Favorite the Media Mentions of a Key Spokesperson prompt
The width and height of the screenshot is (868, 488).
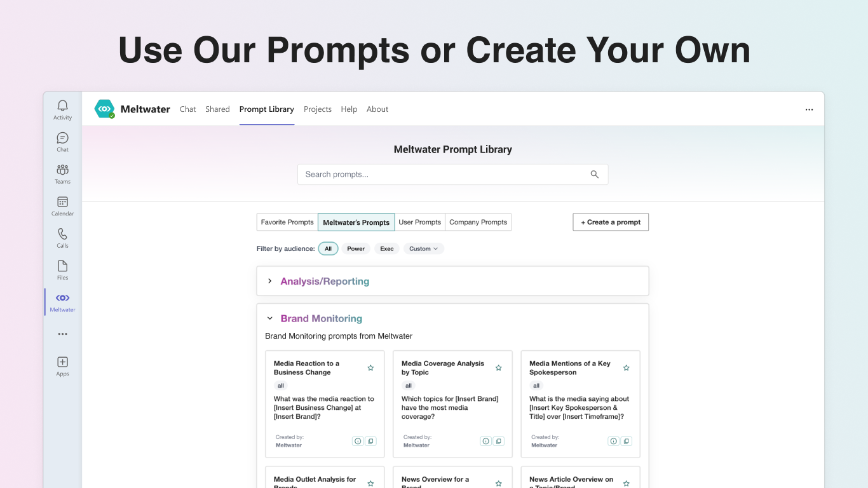[626, 367]
